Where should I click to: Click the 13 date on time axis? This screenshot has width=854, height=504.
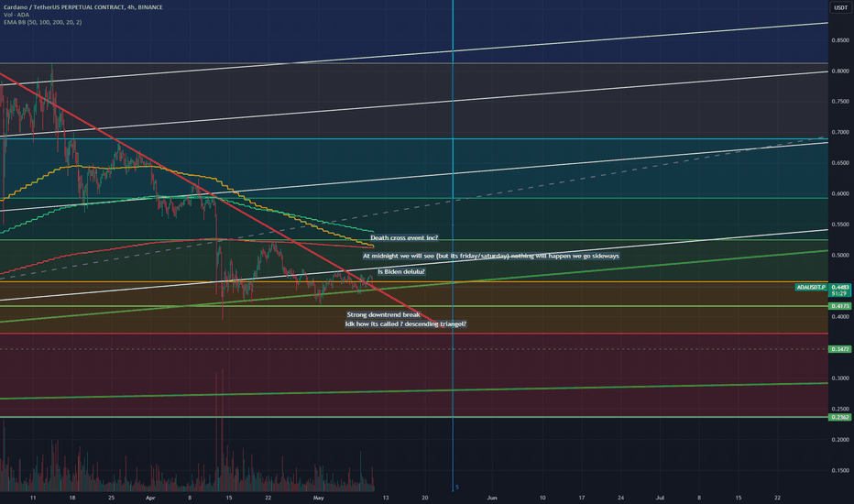tap(386, 498)
